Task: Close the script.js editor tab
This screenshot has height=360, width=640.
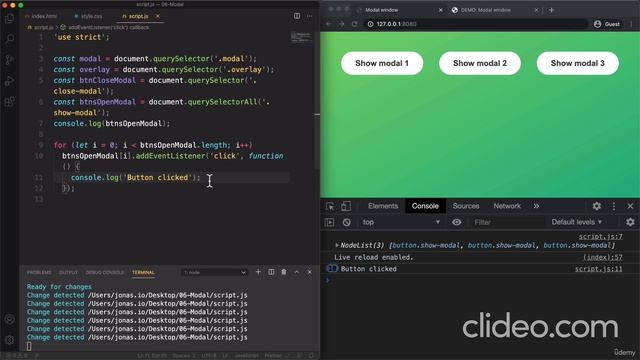Action: [158, 16]
